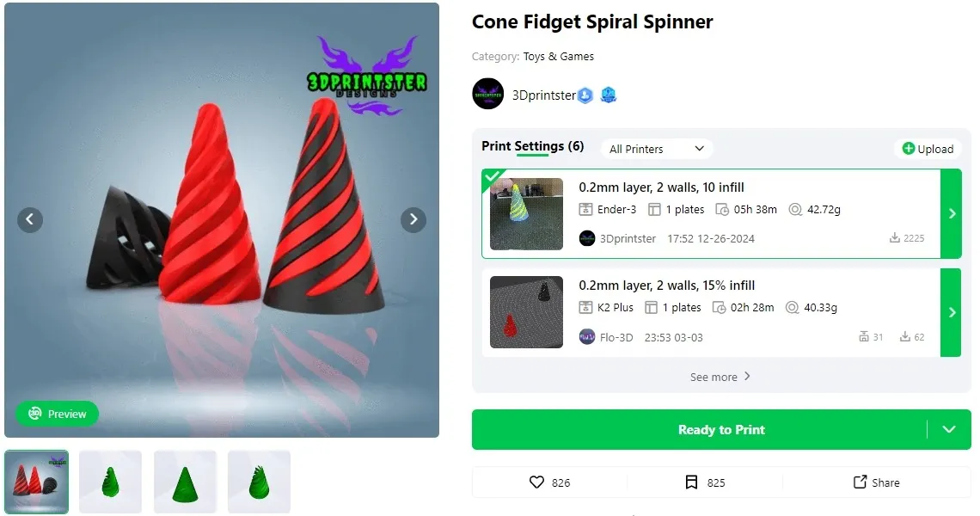Open the 3D Preview button
Screen dimensions: 980x516
click(57, 414)
